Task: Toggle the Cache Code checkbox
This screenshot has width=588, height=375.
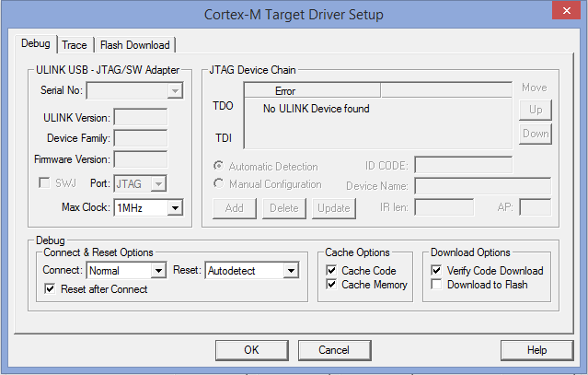Action: (331, 270)
